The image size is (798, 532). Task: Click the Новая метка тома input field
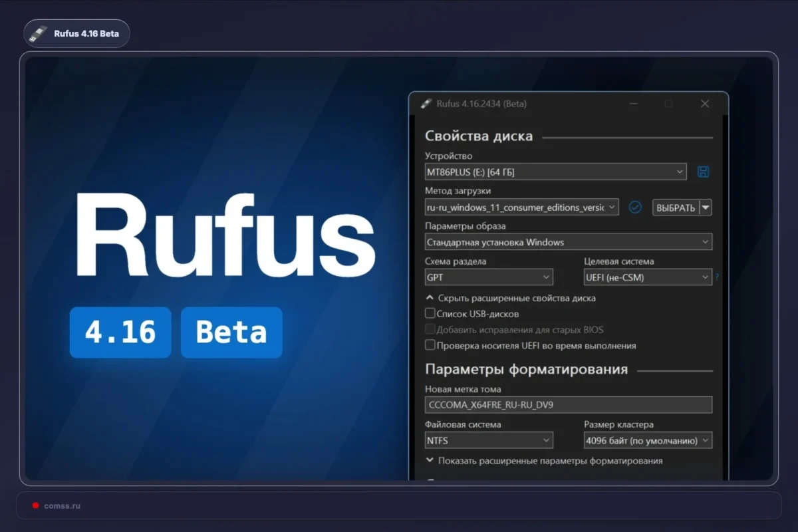[x=569, y=405]
